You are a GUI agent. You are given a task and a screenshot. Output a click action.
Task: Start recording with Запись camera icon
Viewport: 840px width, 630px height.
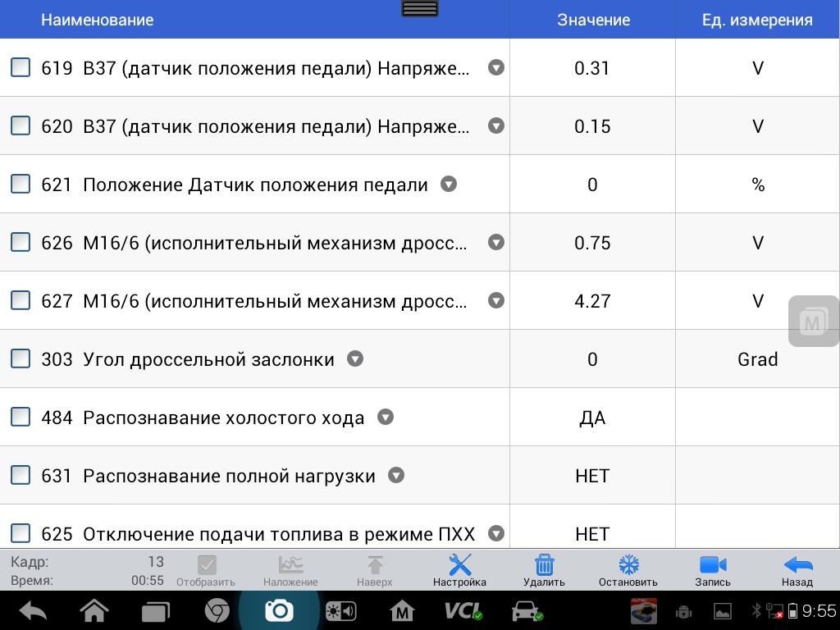click(x=713, y=570)
